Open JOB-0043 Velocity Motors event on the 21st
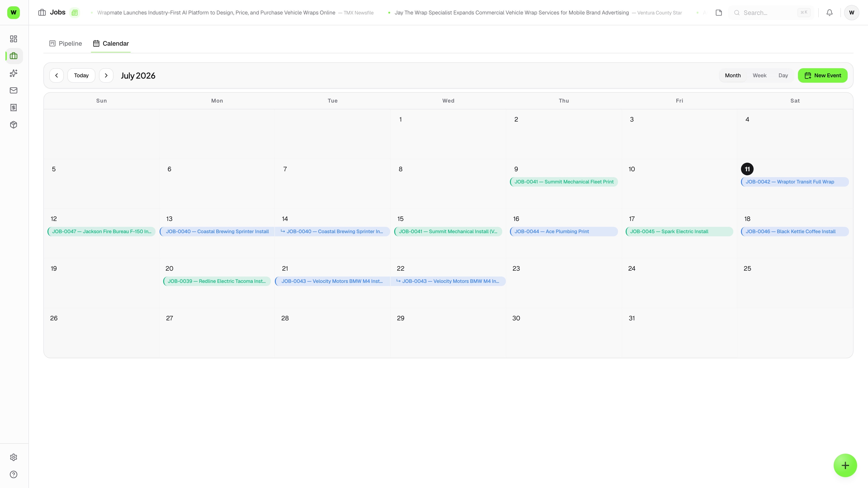The height and width of the screenshot is (488, 868). tap(332, 281)
